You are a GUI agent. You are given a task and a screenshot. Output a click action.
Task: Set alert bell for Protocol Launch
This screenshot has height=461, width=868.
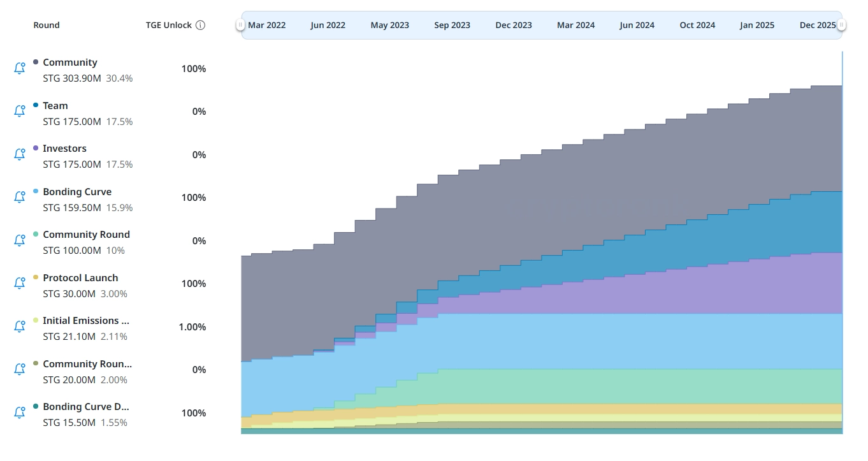pyautogui.click(x=19, y=283)
